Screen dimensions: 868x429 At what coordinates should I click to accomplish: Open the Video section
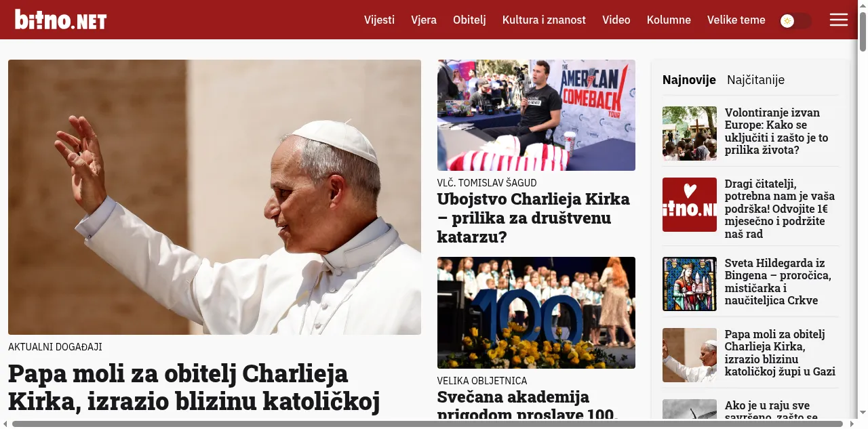click(616, 20)
